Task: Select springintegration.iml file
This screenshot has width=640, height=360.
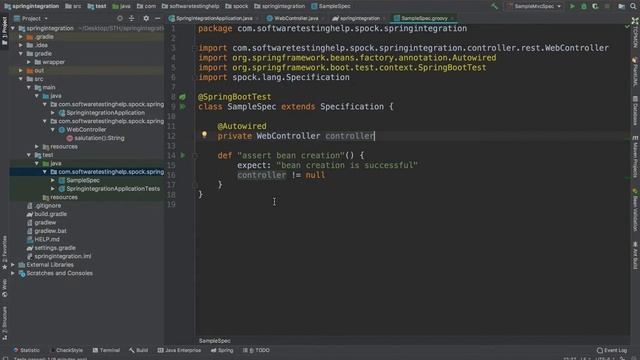Action: coord(62,256)
